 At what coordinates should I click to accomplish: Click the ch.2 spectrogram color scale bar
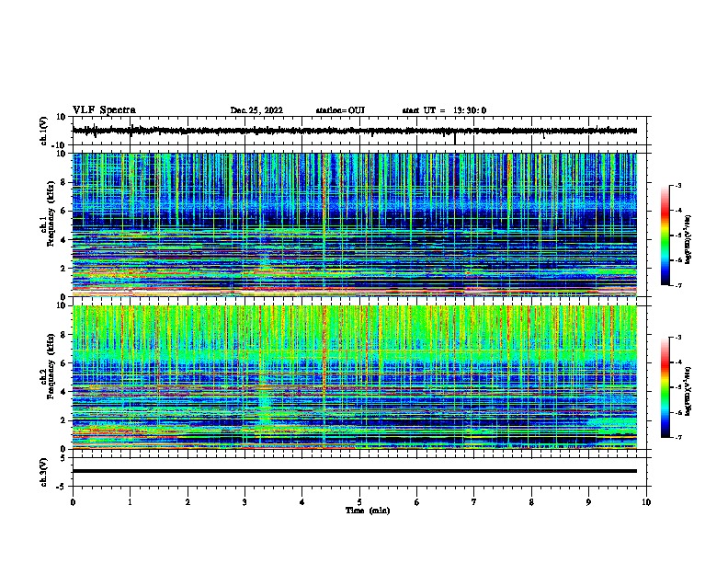665,387
